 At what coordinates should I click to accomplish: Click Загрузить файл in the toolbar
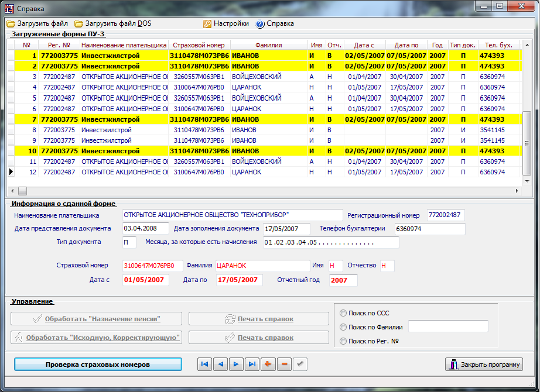[37, 24]
